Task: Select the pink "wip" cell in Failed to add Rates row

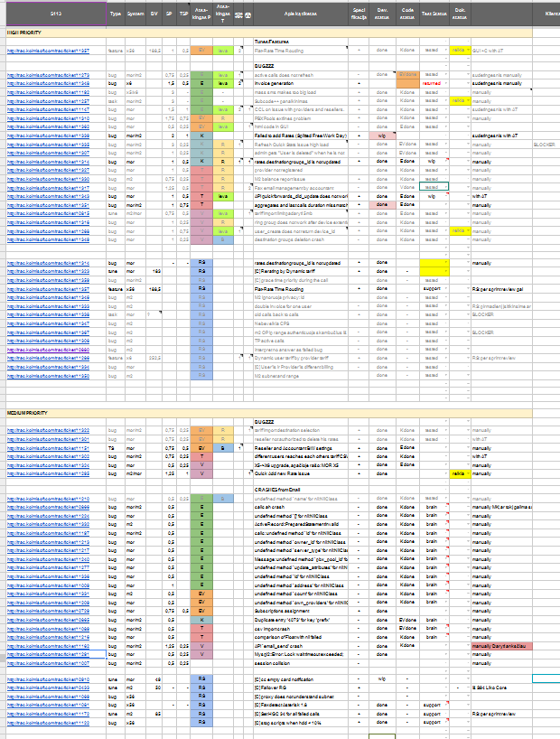Action: click(382, 136)
